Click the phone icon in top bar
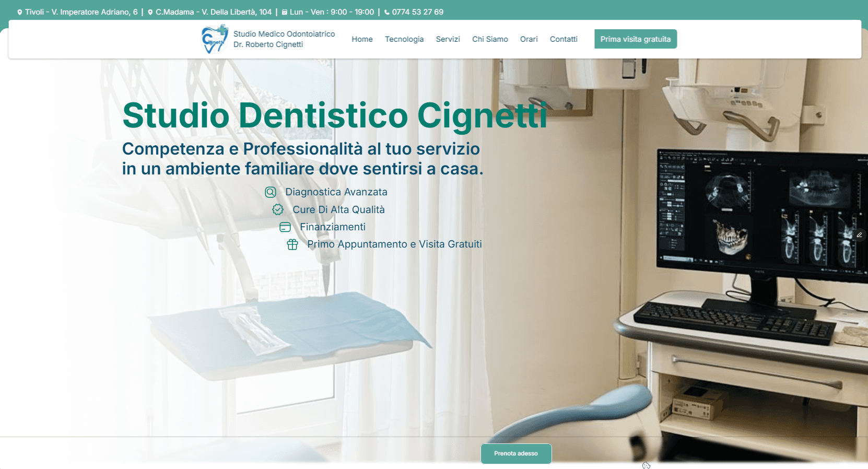This screenshot has width=868, height=469. pos(387,12)
